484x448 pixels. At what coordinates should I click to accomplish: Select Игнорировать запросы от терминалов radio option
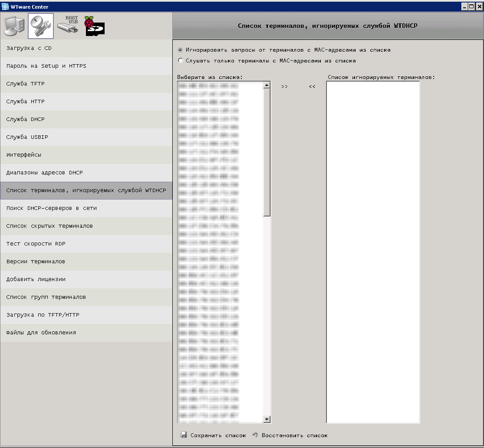[x=180, y=50]
